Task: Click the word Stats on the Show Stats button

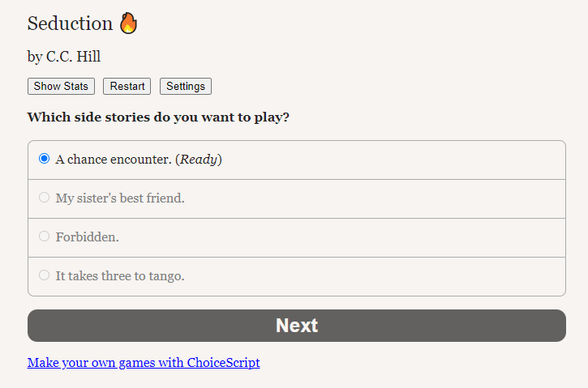Action: coord(75,87)
